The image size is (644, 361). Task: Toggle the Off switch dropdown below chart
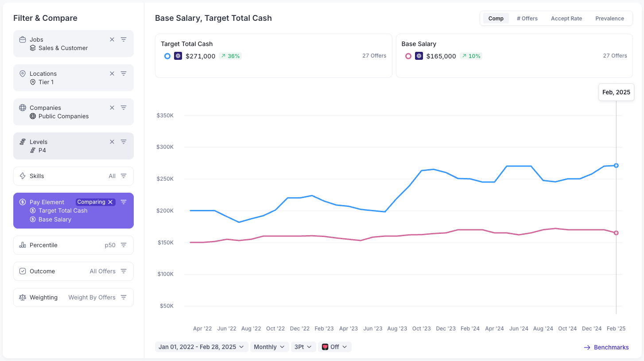335,347
